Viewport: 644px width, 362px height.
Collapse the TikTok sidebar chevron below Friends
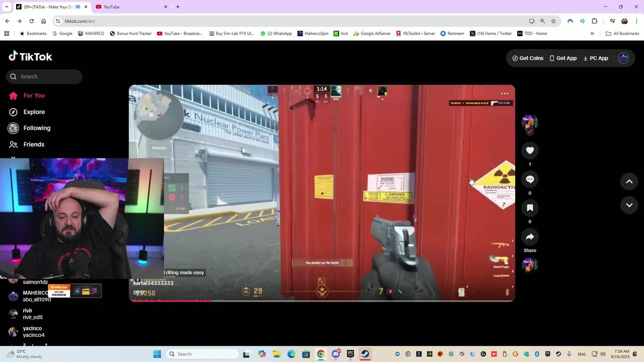[x=13, y=157]
